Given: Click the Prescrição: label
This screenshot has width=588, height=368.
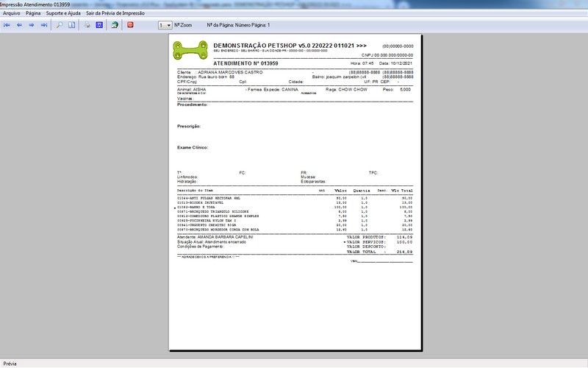Looking at the screenshot, I should point(189,127).
